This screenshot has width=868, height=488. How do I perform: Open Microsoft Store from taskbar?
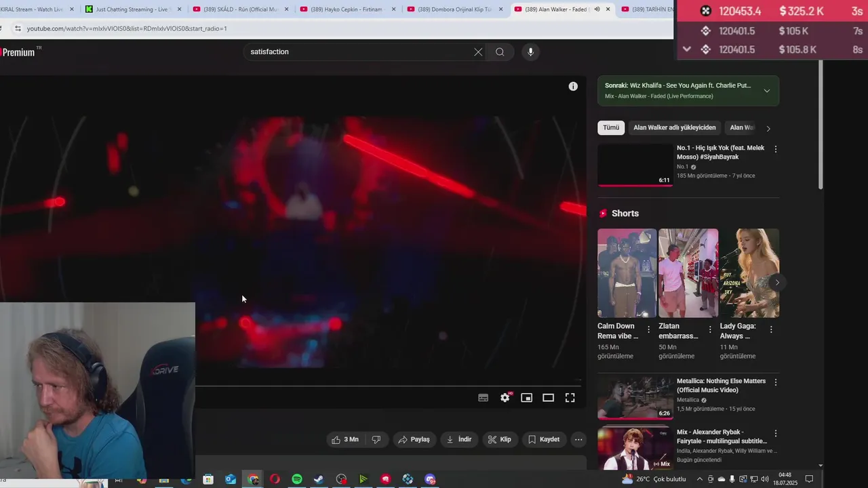(x=208, y=479)
